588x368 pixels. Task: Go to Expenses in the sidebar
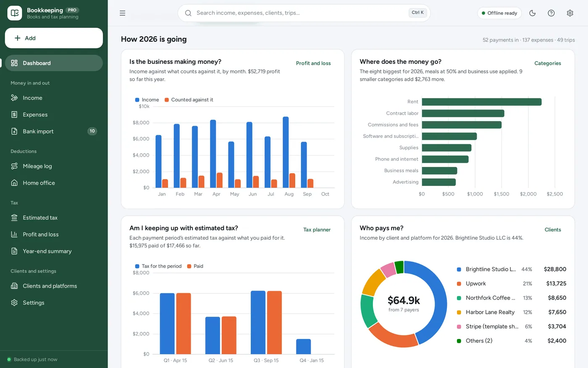pyautogui.click(x=54, y=115)
